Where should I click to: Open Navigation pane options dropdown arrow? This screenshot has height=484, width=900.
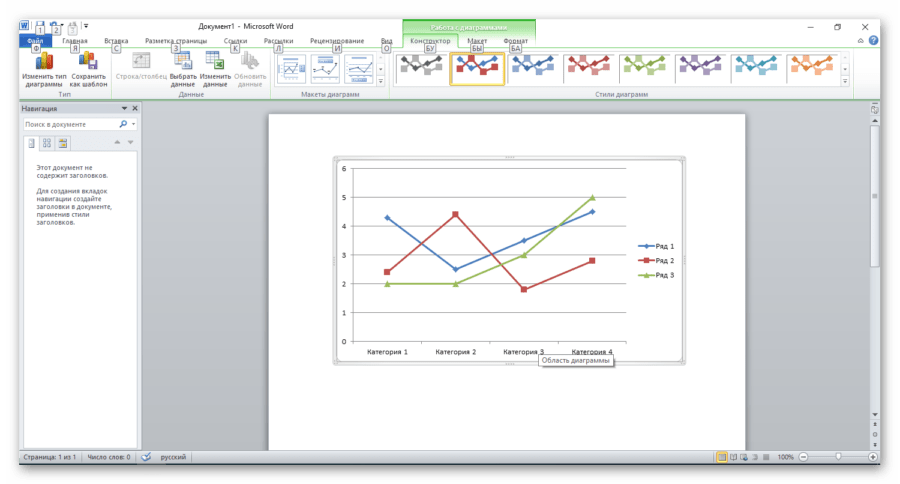[124, 108]
